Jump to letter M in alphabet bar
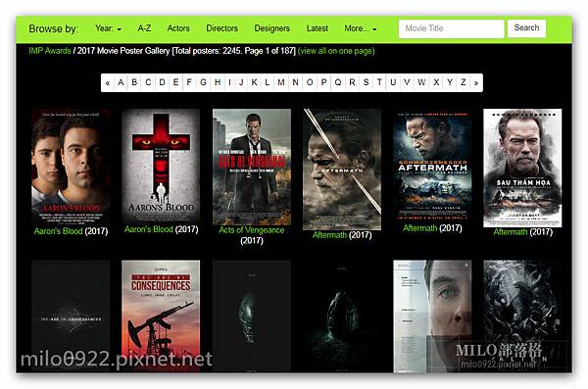Screen dimensions: 588x389 click(281, 82)
